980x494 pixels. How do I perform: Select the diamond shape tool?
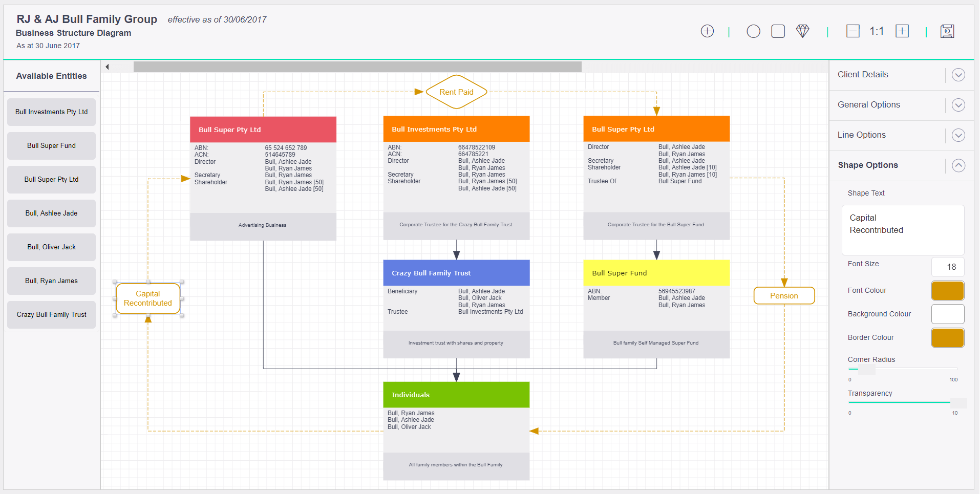(802, 31)
